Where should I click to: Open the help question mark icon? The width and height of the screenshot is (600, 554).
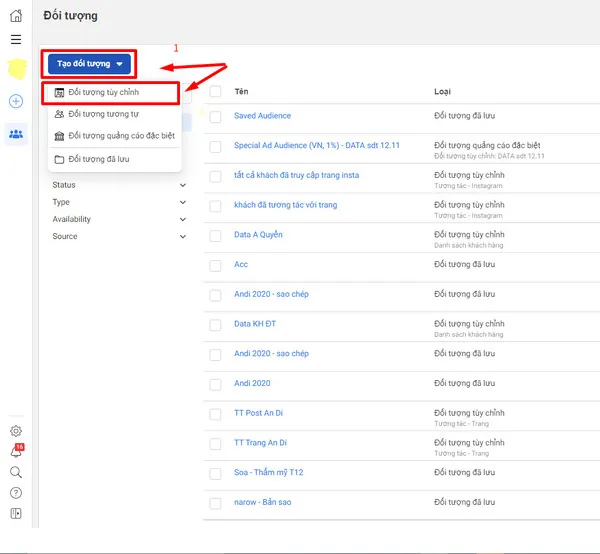(x=15, y=493)
